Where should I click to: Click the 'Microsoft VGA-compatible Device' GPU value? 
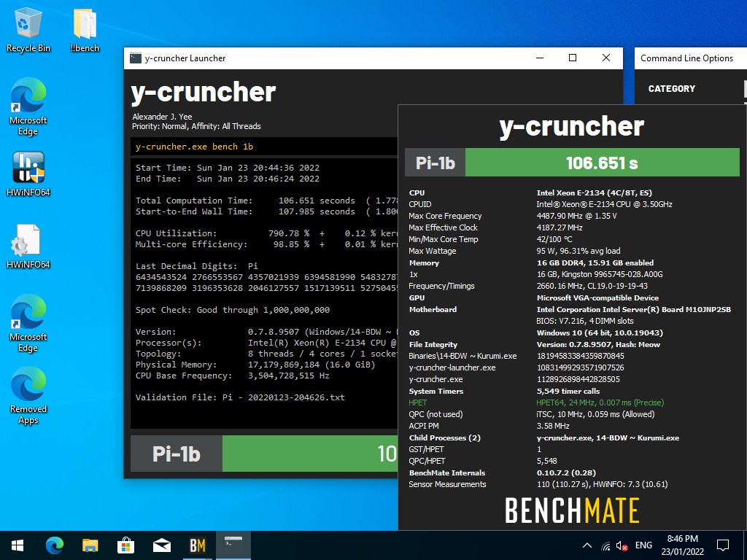[598, 298]
